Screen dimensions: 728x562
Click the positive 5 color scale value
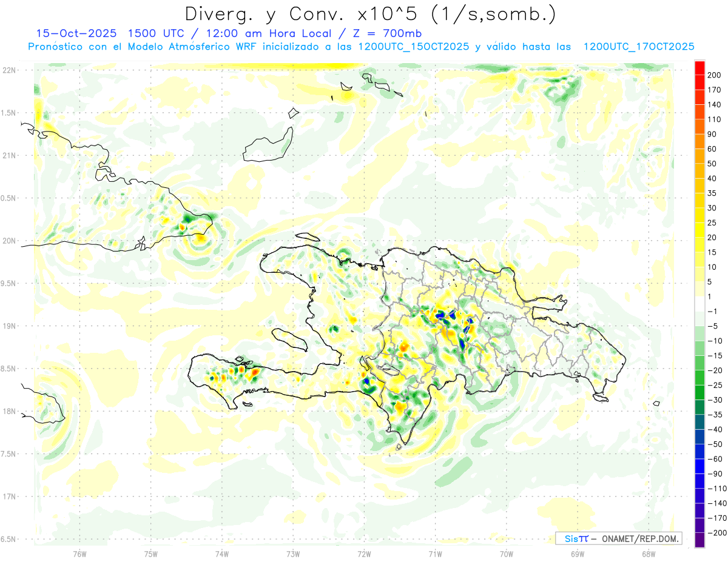click(x=710, y=282)
